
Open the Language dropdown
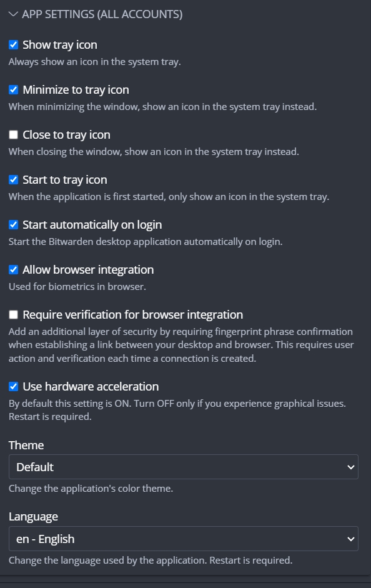[x=184, y=538]
